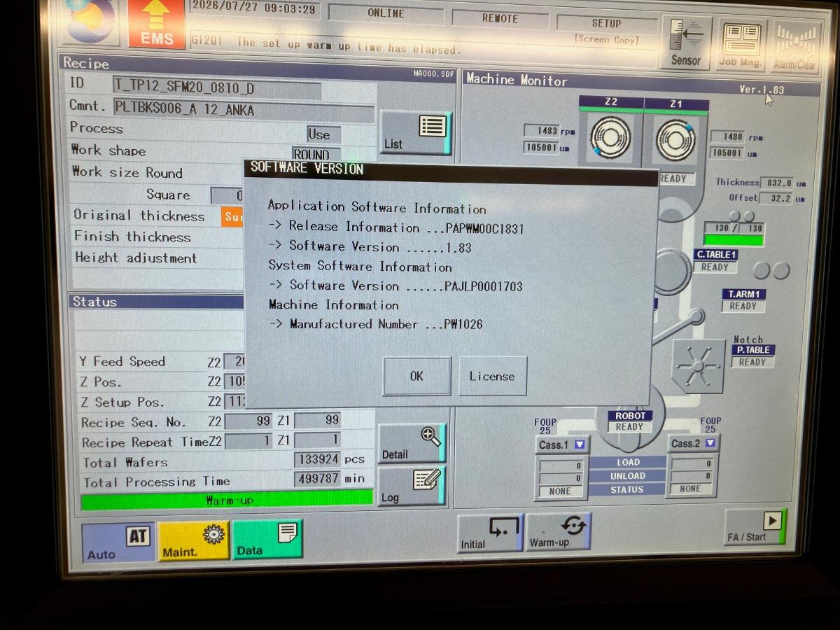Click the date time display 09:03:29

click(255, 9)
